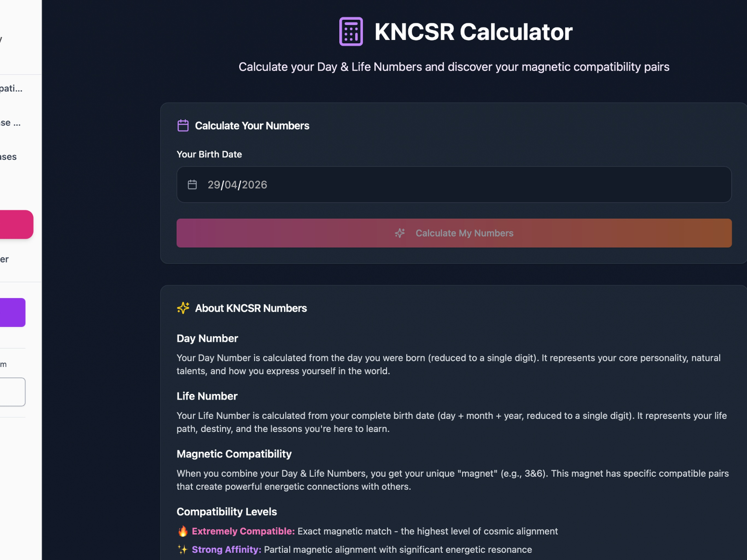Click the Strong Affinity purple label
Image resolution: width=747 pixels, height=560 pixels.
(226, 550)
